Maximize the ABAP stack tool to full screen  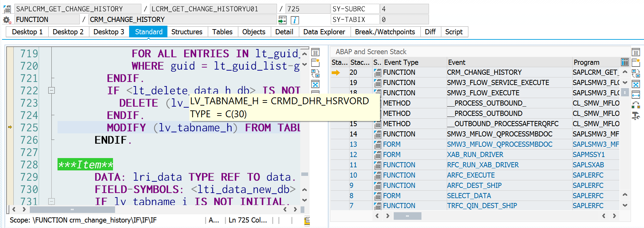pyautogui.click(x=636, y=84)
